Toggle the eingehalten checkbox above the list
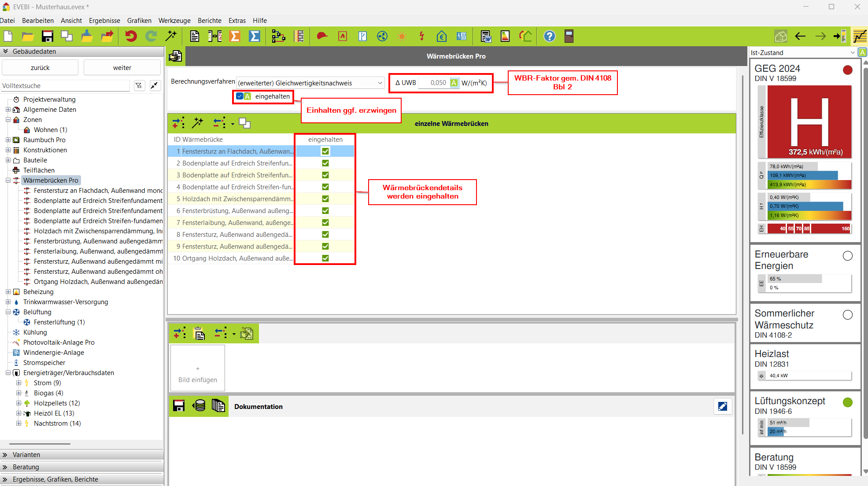Viewport: 868px width, 486px height. [240, 96]
